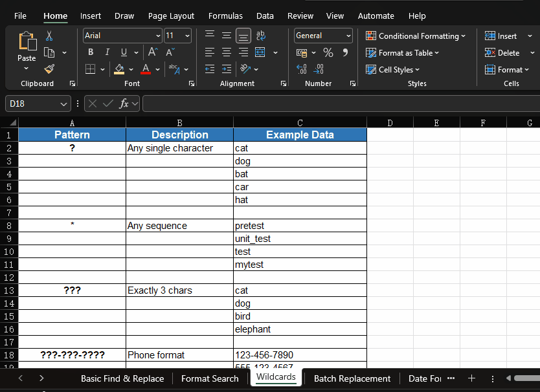This screenshot has height=392, width=540.
Task: Open the General number format dropdown
Action: (x=348, y=36)
